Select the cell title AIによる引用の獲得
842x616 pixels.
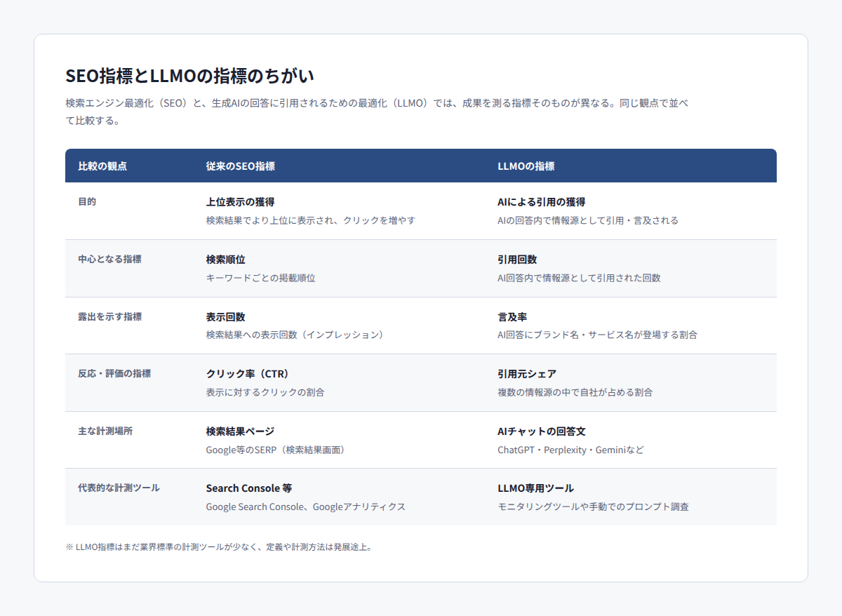pos(541,202)
